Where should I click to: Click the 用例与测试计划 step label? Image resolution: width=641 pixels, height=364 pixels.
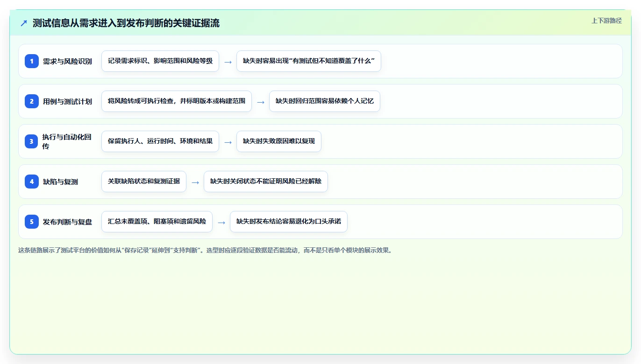(67, 101)
